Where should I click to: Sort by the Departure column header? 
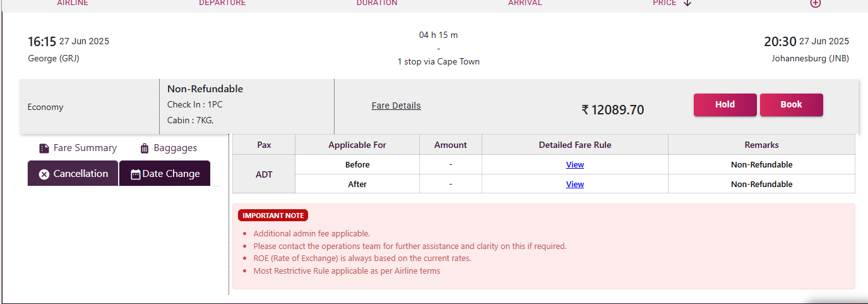pos(222,3)
